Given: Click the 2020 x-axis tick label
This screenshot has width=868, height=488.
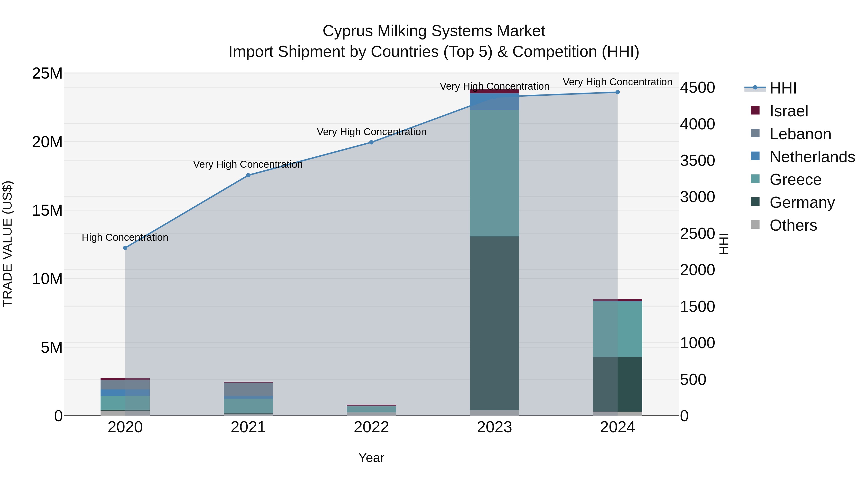Looking at the screenshot, I should coord(125,427).
